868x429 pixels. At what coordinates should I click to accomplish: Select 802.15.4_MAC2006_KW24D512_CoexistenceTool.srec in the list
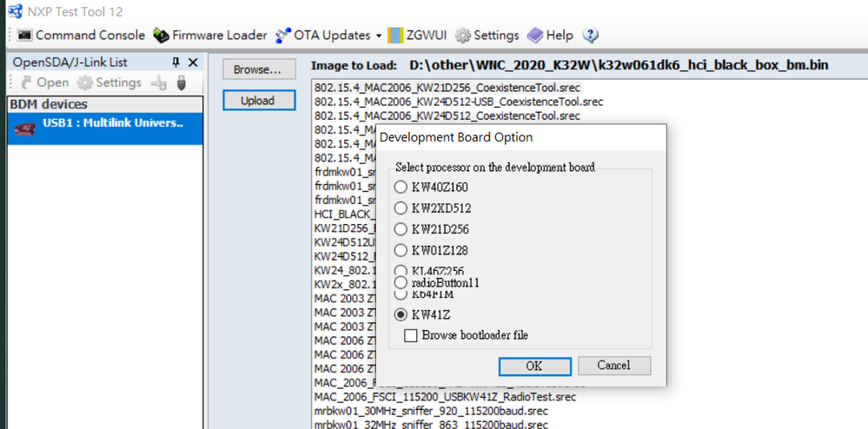447,115
